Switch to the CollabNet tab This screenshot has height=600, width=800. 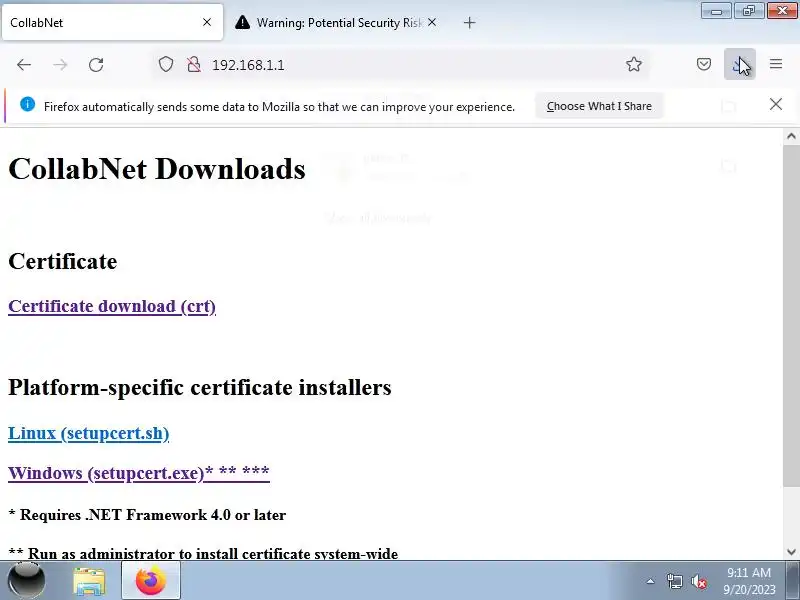[x=113, y=22]
